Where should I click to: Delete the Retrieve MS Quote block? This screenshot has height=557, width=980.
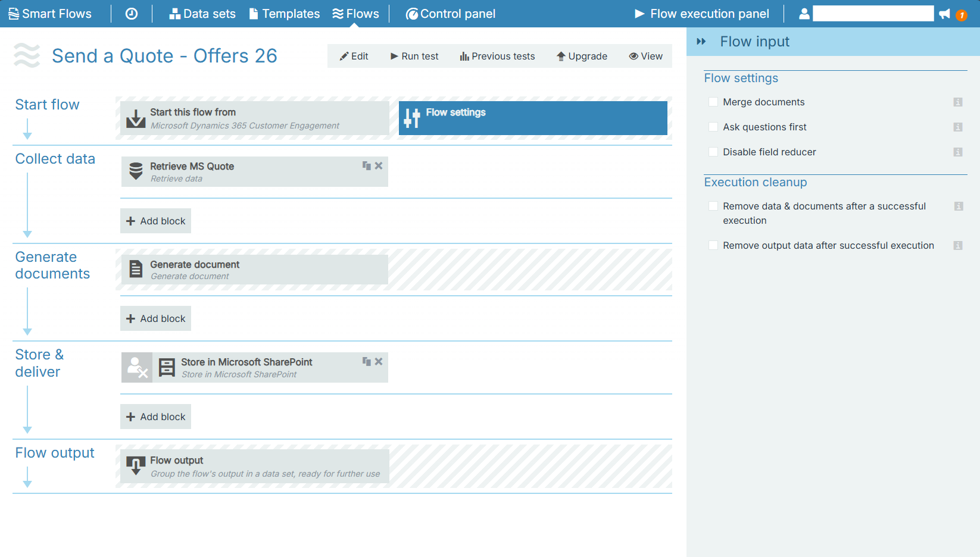point(379,166)
